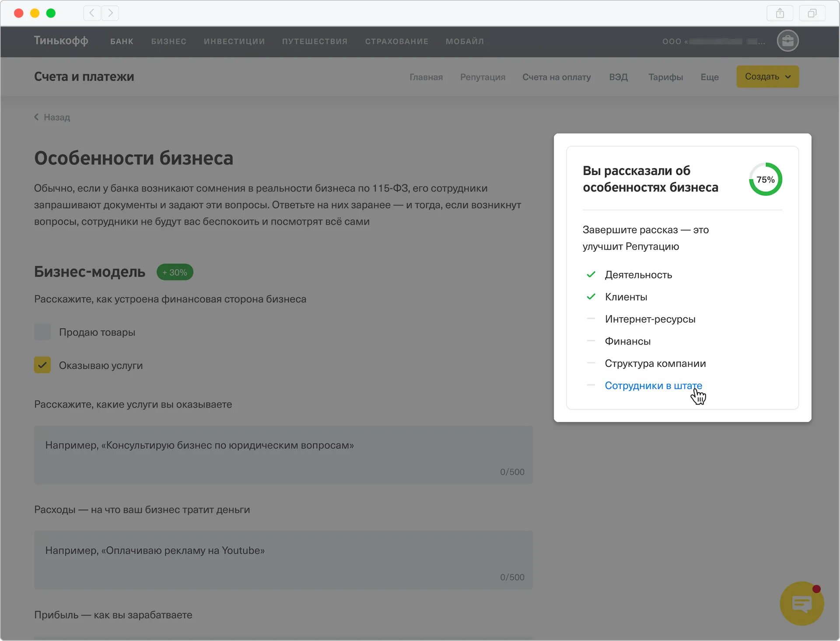Viewport: 840px width, 641px height.
Task: Open the chat support bubble icon
Action: (x=801, y=603)
